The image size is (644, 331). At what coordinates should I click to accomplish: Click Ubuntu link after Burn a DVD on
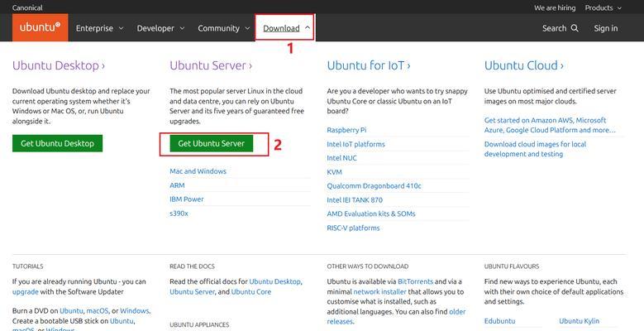pos(71,310)
